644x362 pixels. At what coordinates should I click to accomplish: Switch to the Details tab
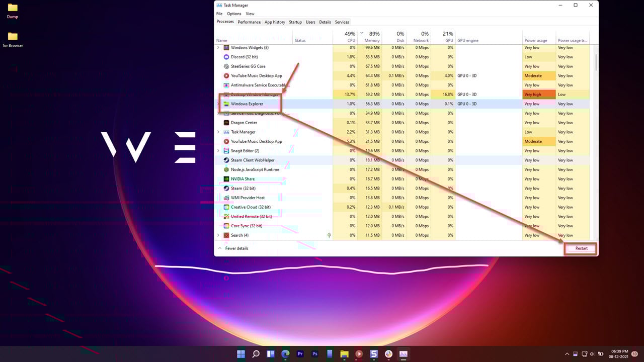(x=325, y=22)
